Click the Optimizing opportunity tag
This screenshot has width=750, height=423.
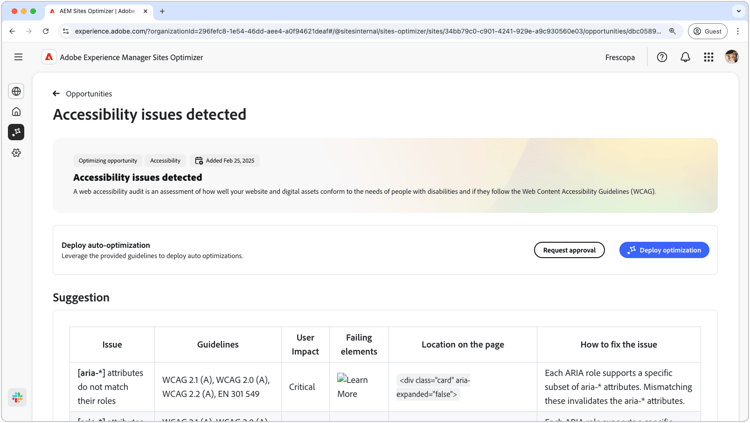(108, 161)
